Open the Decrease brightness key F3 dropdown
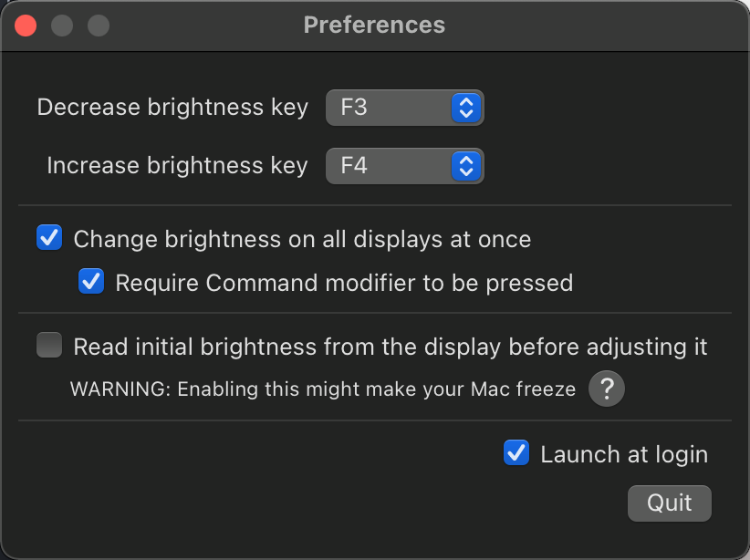This screenshot has width=750, height=560. 405,108
